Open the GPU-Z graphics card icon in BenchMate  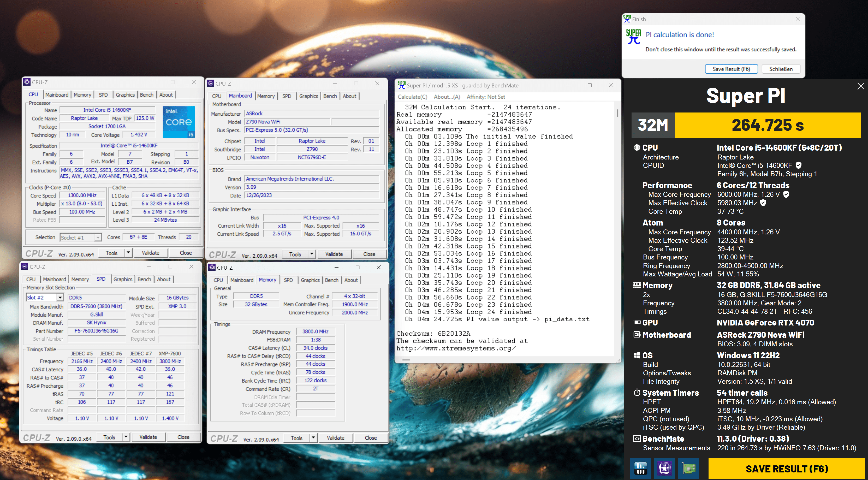[688, 468]
